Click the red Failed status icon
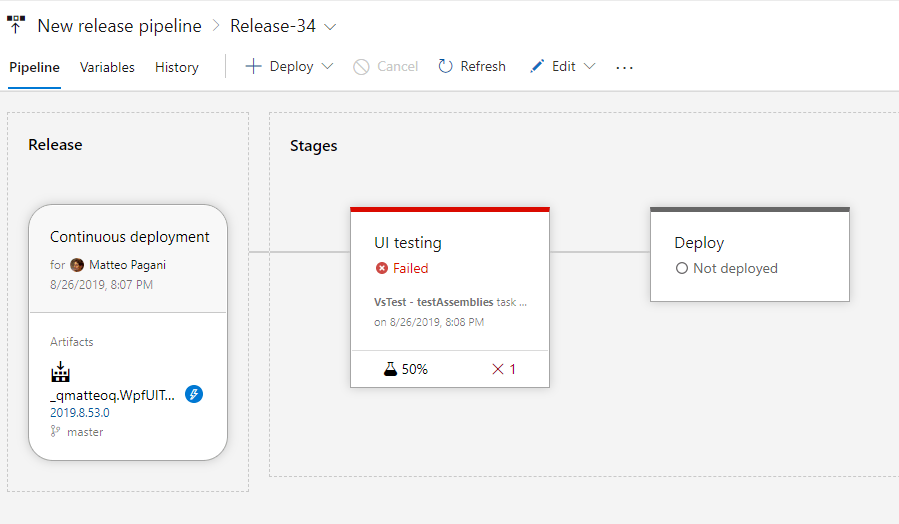899x524 pixels. pos(381,268)
